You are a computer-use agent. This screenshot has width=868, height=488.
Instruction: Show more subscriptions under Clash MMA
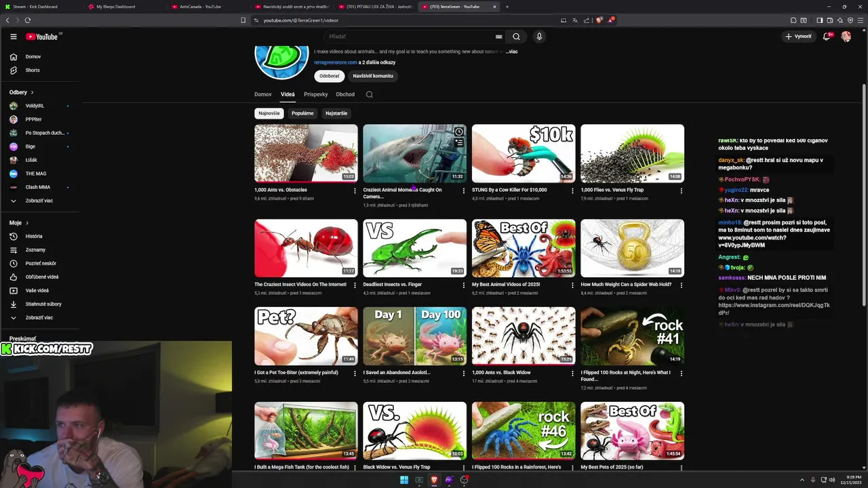pos(39,201)
